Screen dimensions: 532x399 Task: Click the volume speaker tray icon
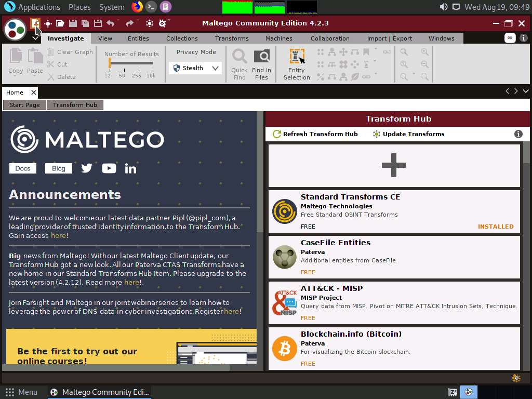coord(444,7)
